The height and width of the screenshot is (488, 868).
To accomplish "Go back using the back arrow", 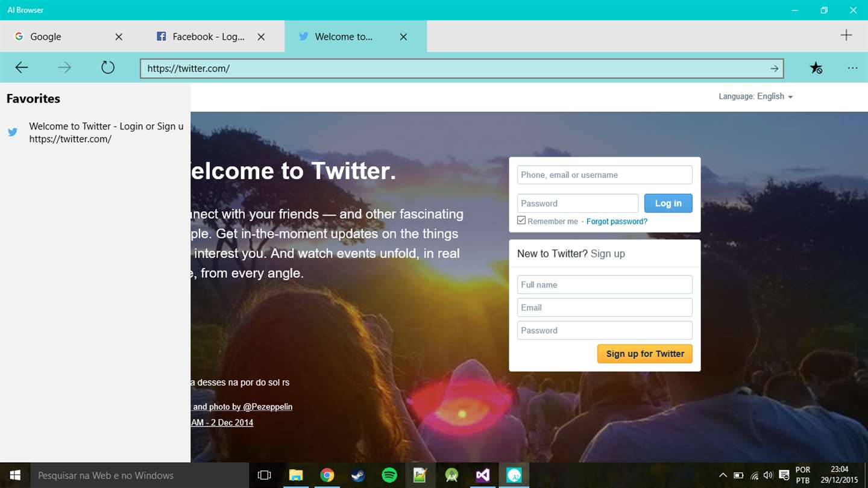I will [22, 68].
